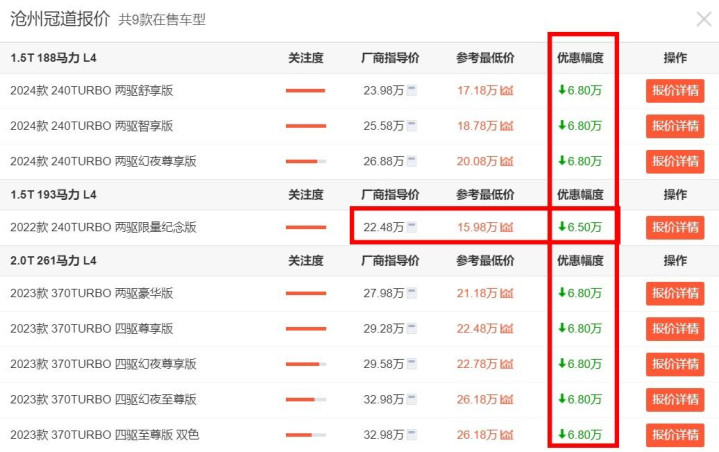
Task: Click the 23.98万 guide price
Action: click(x=384, y=90)
